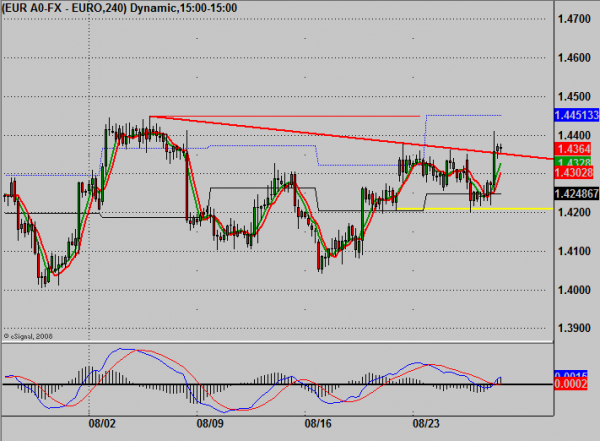Screen dimensions: 600x441
Task: Click the 1.4000 price axis label
Action: click(572, 290)
